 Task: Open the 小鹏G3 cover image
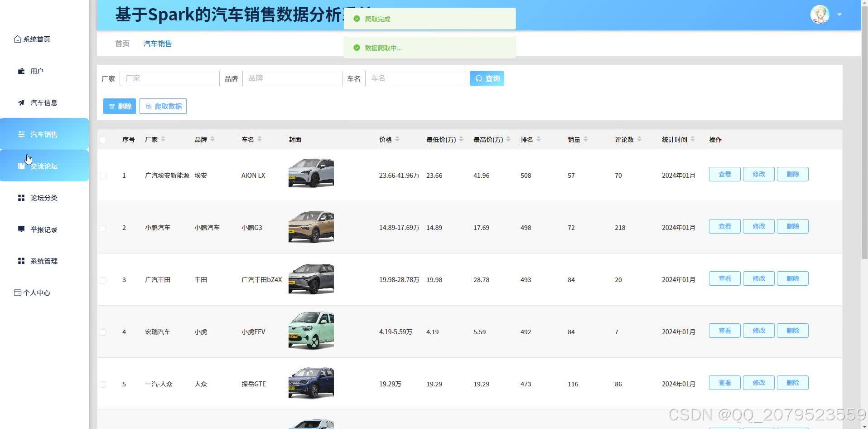point(311,226)
